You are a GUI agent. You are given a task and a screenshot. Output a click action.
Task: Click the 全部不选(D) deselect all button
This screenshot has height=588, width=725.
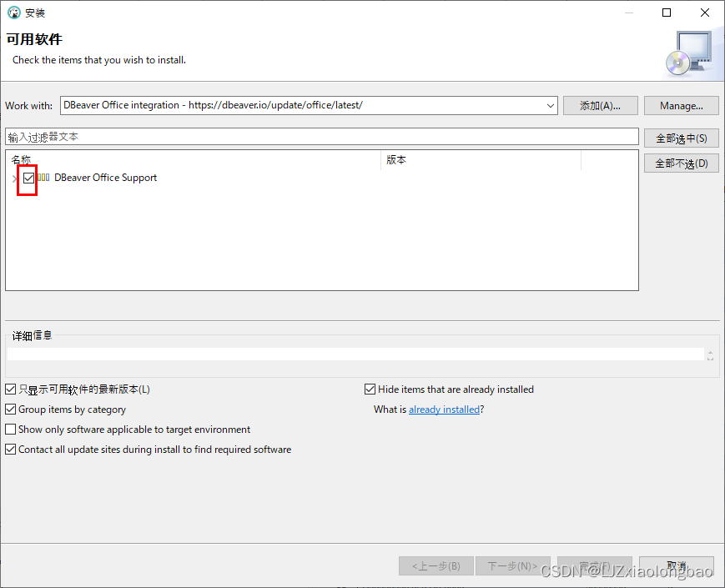681,163
